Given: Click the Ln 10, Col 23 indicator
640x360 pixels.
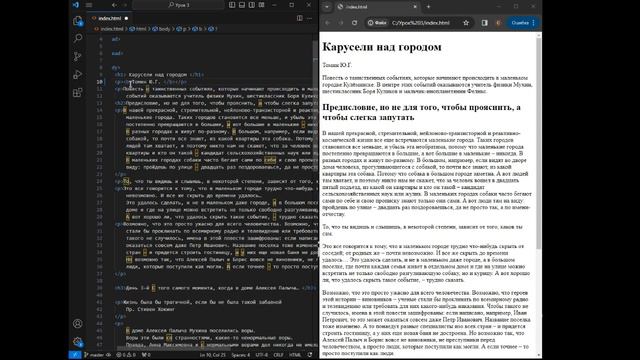Looking at the screenshot, I should coord(213,355).
